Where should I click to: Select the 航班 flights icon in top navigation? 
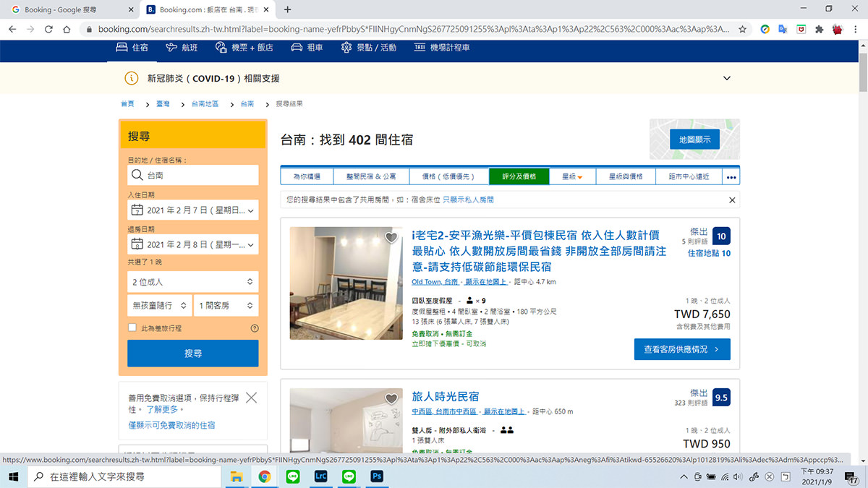click(171, 47)
